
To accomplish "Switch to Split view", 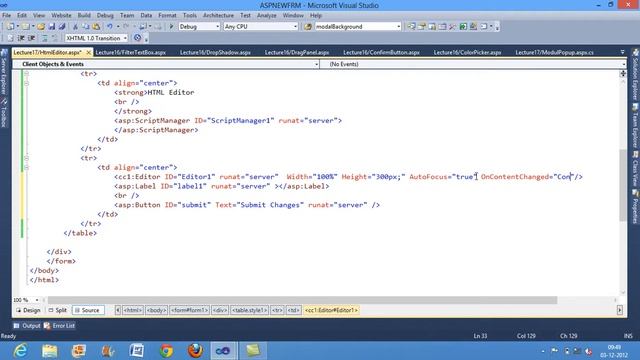I will click(x=58, y=310).
